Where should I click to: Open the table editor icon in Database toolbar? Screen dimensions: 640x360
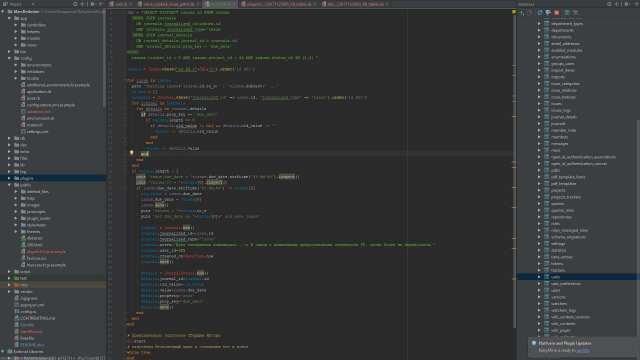coord(567,13)
